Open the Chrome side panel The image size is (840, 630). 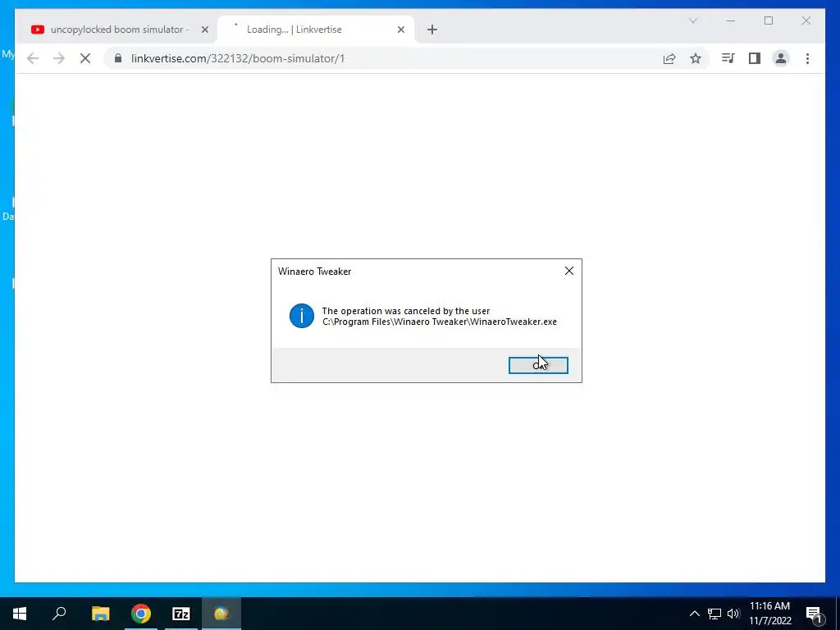point(755,58)
